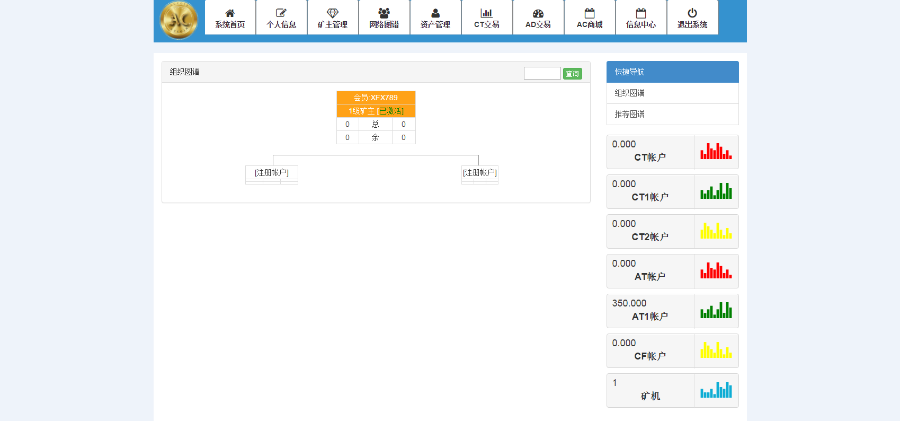Open the 信息中心 tab
The height and width of the screenshot is (421, 900).
tap(641, 18)
